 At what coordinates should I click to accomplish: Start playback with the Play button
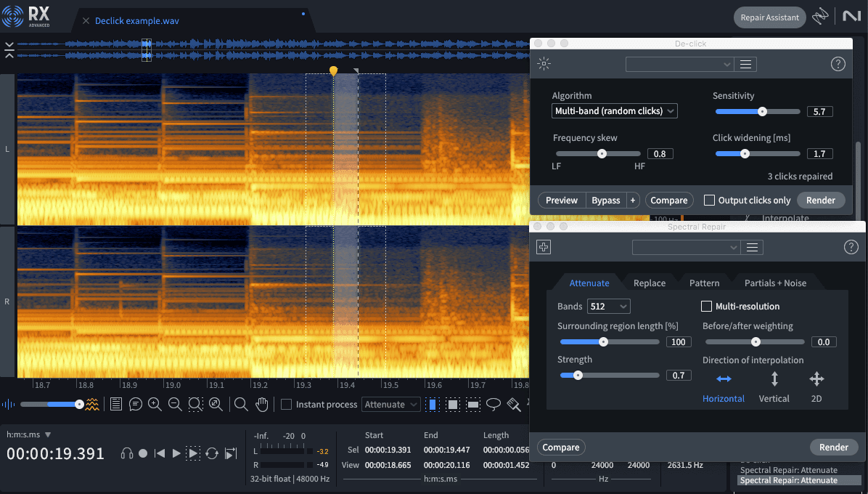point(176,453)
